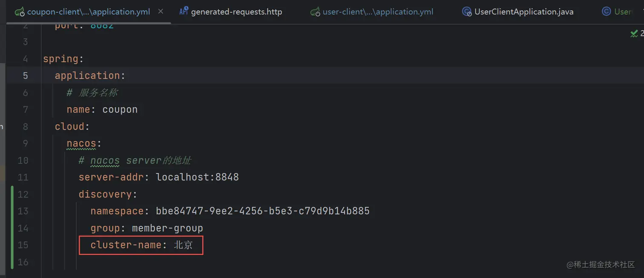
Task: Place cursor on the cluster-name key
Action: [x=126, y=245]
